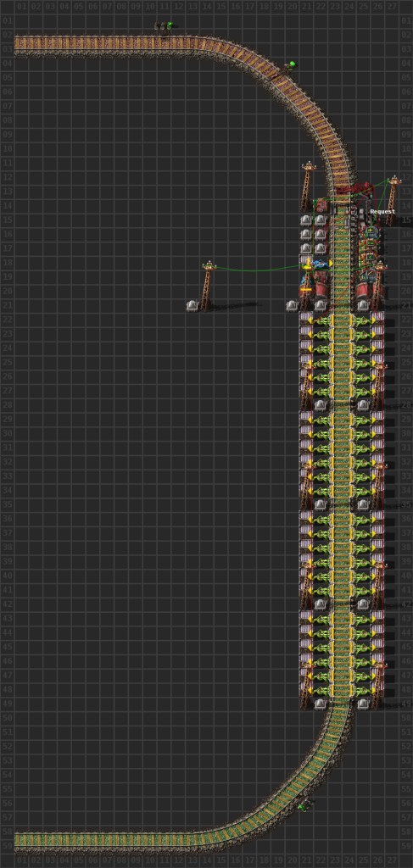The width and height of the screenshot is (413, 868).
Task: Click the decider combinator showing a less-than sign
Action: [370, 258]
